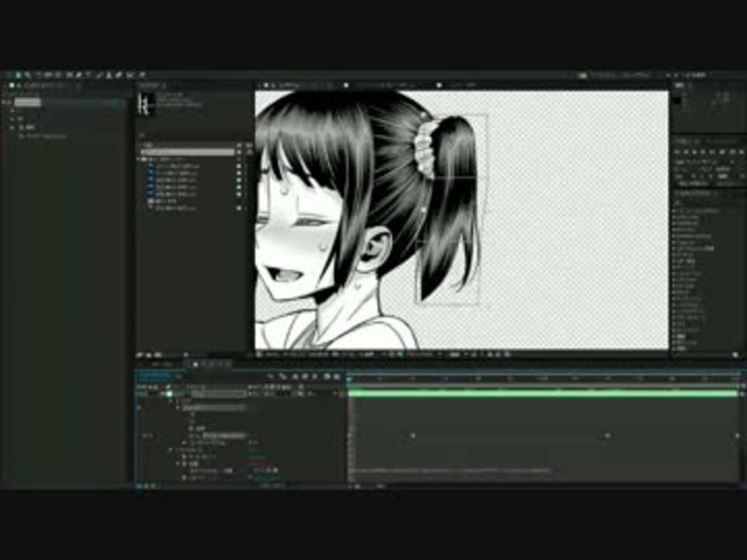Collapse Transform group in timeline layer
This screenshot has width=747, height=560.
[x=171, y=450]
